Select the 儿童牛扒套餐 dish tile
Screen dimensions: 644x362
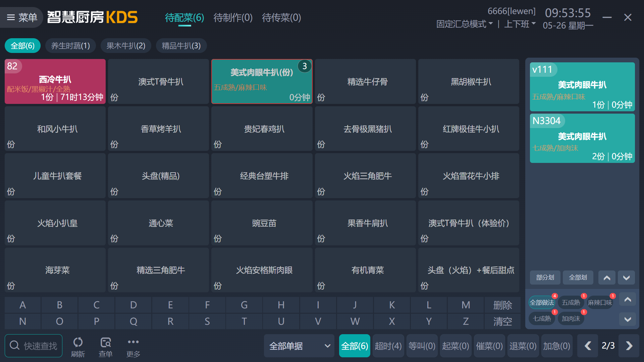[55, 176]
